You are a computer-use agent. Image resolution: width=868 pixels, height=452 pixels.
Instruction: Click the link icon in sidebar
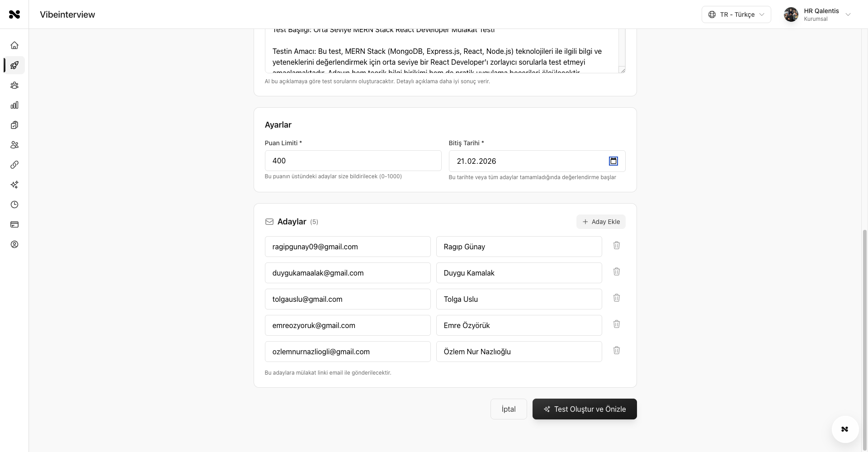14,165
